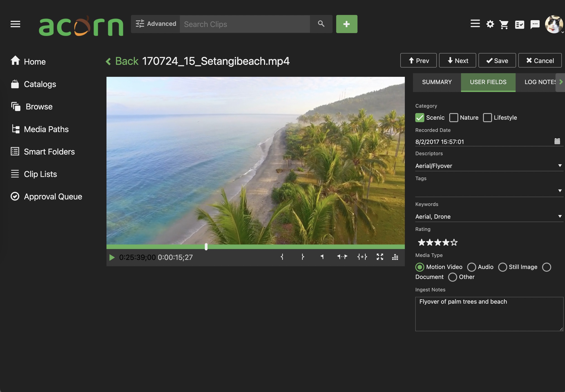Select the Still Image media type
The image size is (565, 392).
tap(503, 267)
